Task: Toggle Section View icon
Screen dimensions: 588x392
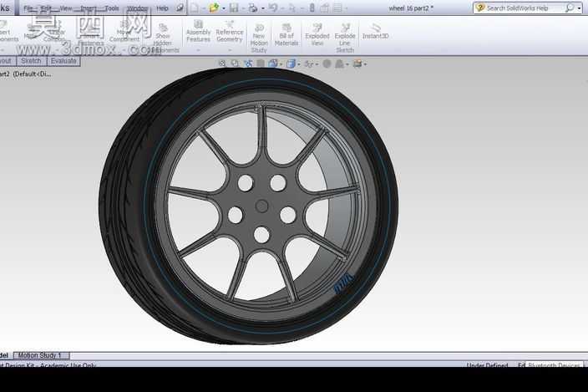Action: [261, 64]
